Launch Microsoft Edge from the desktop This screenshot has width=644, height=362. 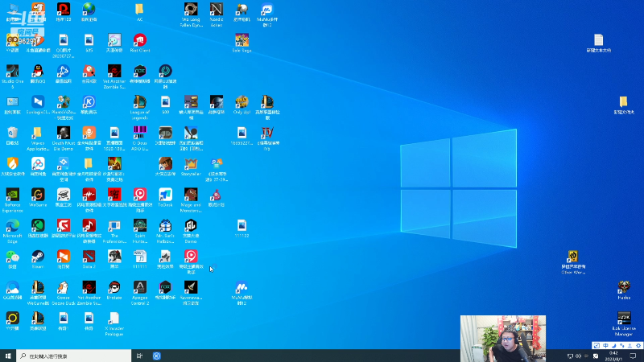12,231
